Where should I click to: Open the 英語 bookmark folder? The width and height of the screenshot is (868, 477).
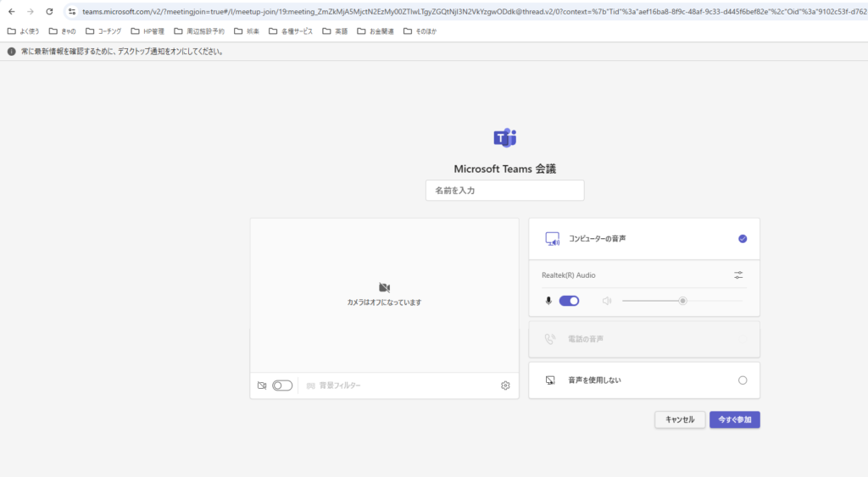tap(335, 31)
